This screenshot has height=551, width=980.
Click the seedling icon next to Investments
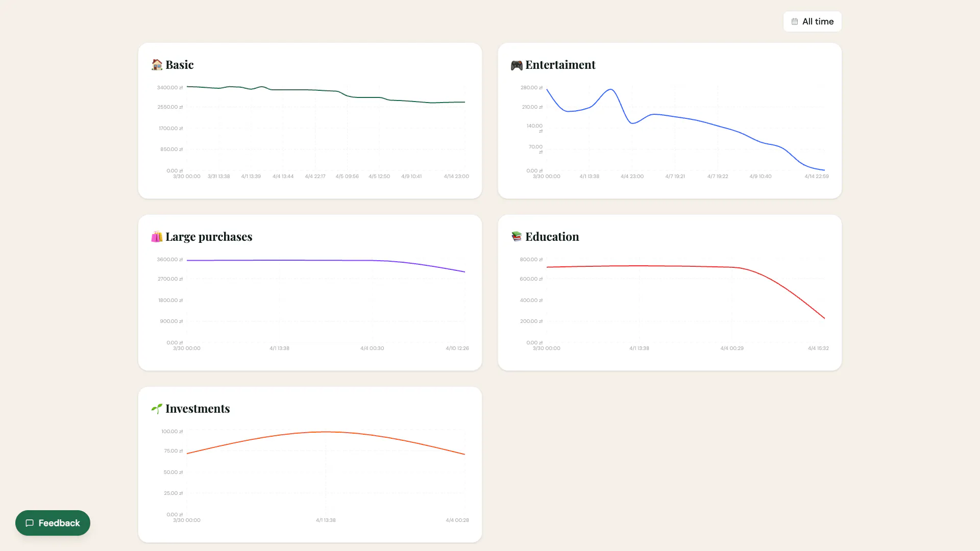[x=157, y=409]
